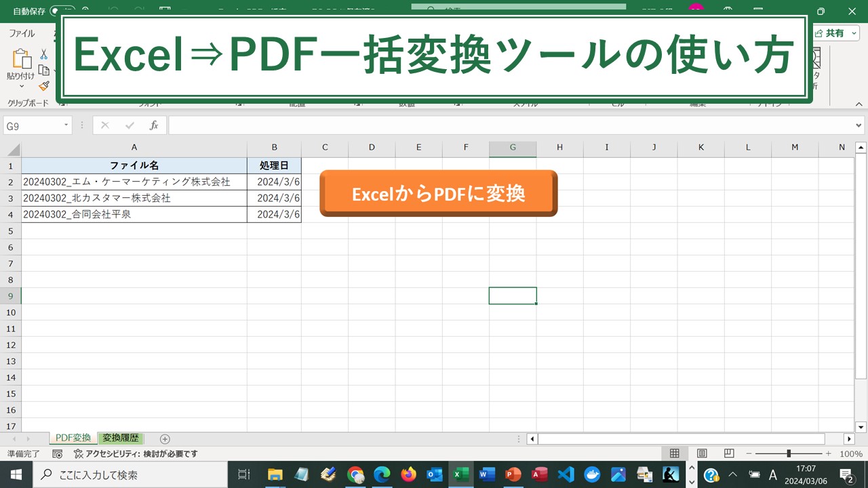Click the previous sheet navigation arrow

[x=14, y=439]
